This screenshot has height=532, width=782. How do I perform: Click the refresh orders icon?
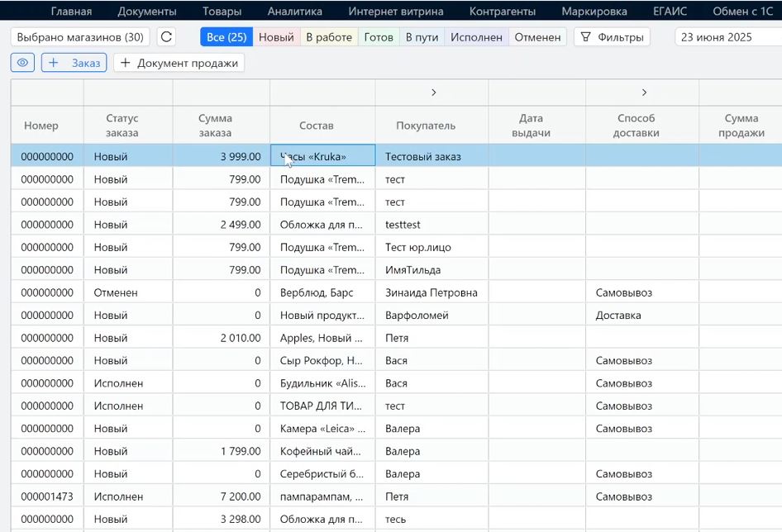pyautogui.click(x=166, y=37)
